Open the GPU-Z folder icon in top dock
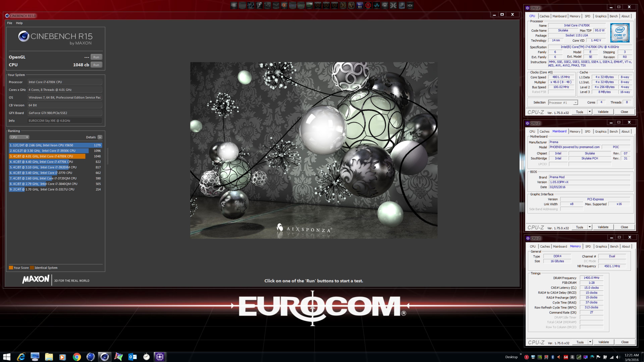The height and width of the screenshot is (362, 644). [301, 5]
